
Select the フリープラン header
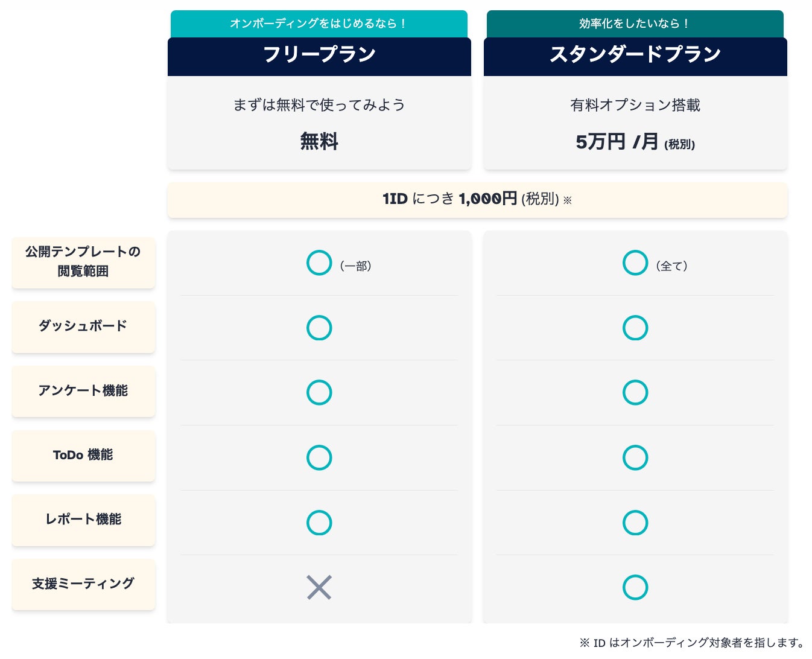(319, 56)
